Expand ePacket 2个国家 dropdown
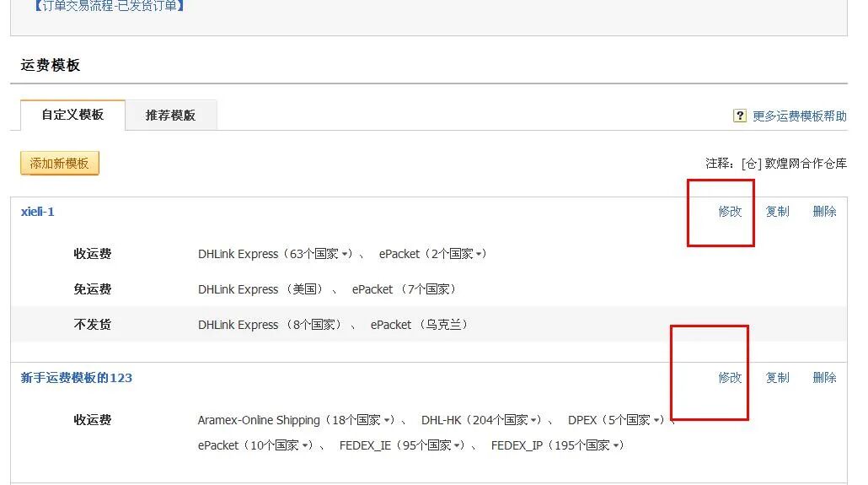The width and height of the screenshot is (868, 485). [479, 254]
